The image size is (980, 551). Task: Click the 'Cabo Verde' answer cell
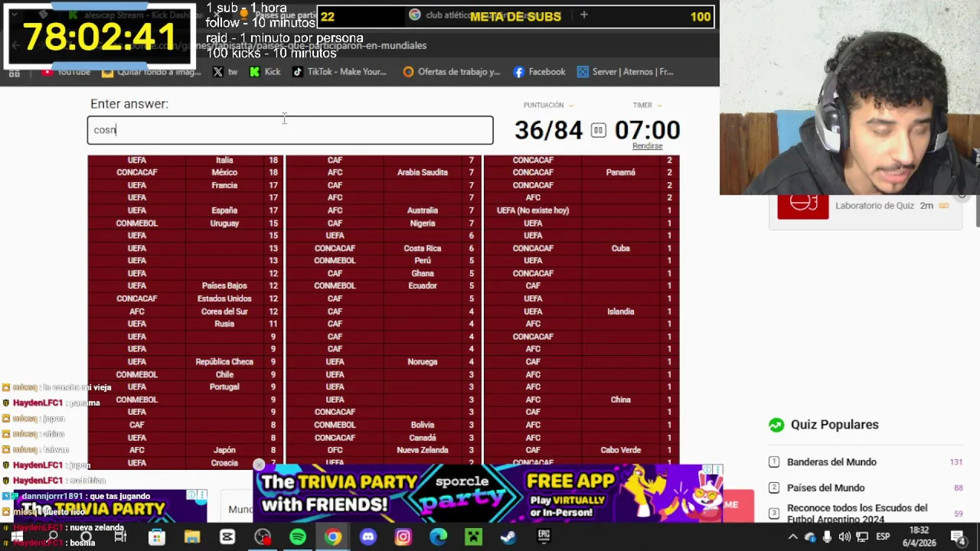tap(621, 451)
